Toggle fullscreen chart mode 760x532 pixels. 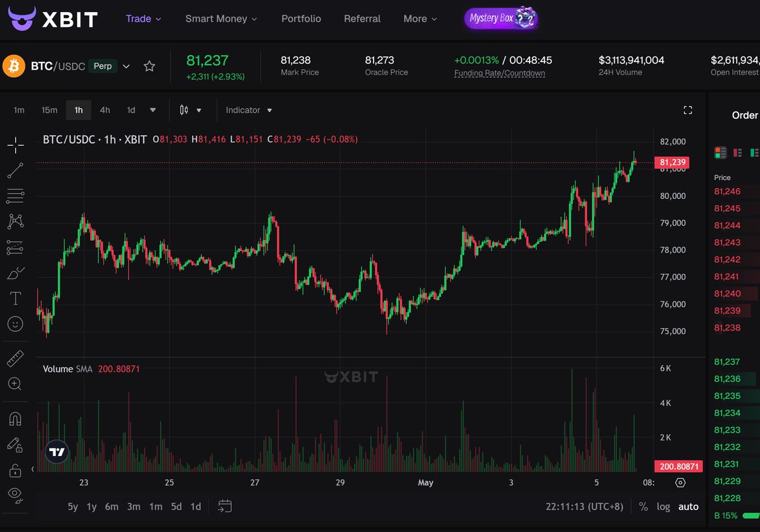coord(688,110)
